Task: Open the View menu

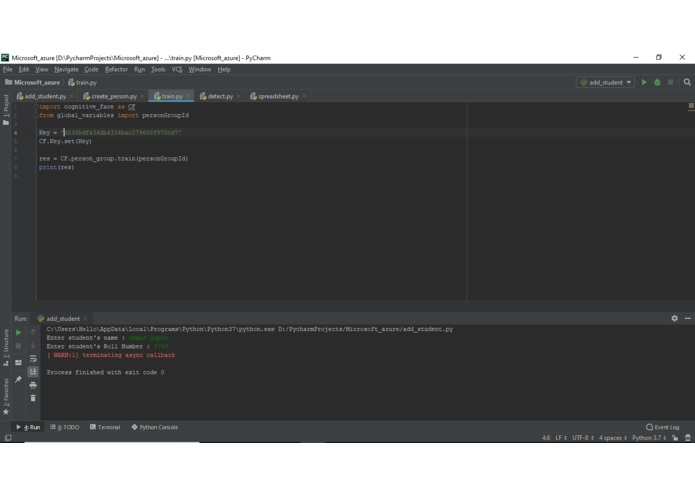Action: click(x=42, y=70)
